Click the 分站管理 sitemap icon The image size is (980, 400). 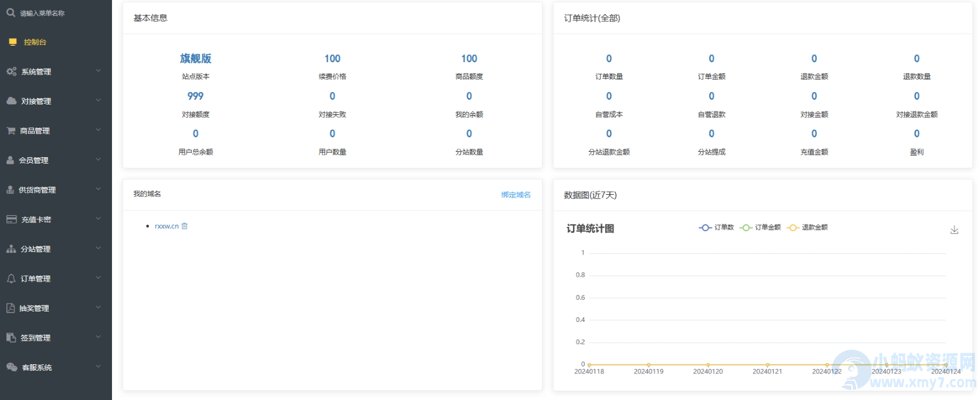[x=11, y=249]
